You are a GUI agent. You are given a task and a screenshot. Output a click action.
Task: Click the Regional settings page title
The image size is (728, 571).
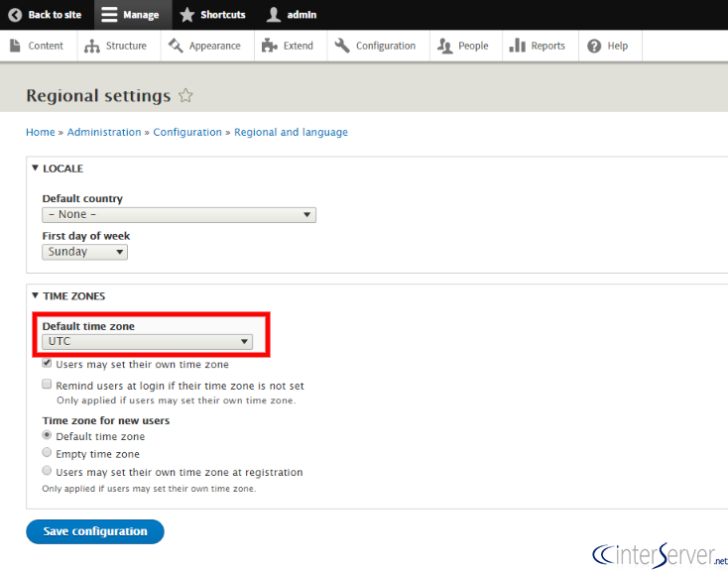point(98,95)
